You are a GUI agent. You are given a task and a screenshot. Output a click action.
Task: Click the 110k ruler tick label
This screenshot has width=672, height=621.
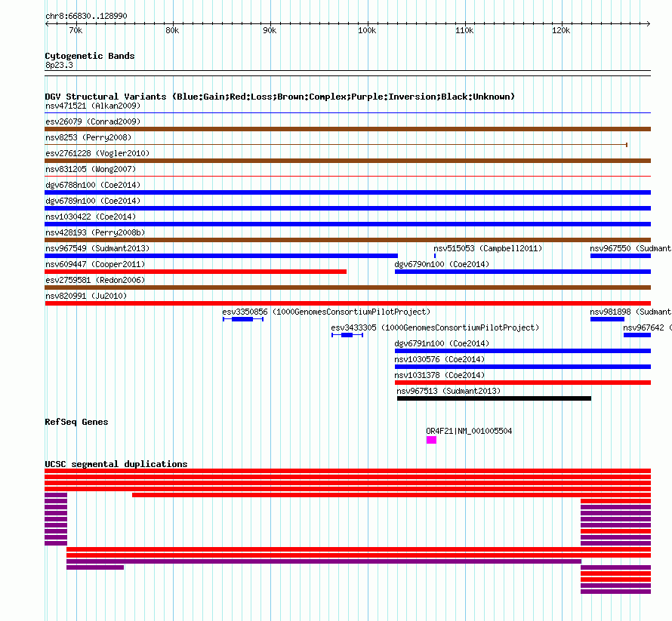click(464, 30)
